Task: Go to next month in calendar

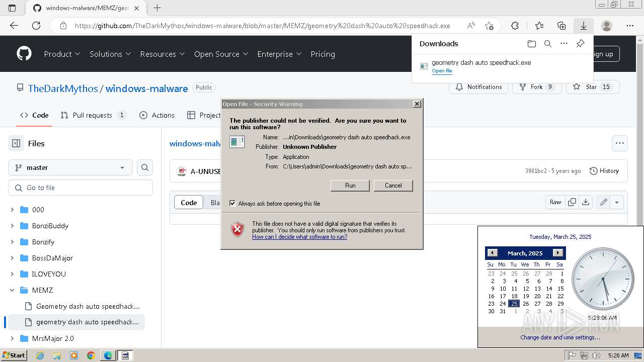Action: pyautogui.click(x=557, y=253)
